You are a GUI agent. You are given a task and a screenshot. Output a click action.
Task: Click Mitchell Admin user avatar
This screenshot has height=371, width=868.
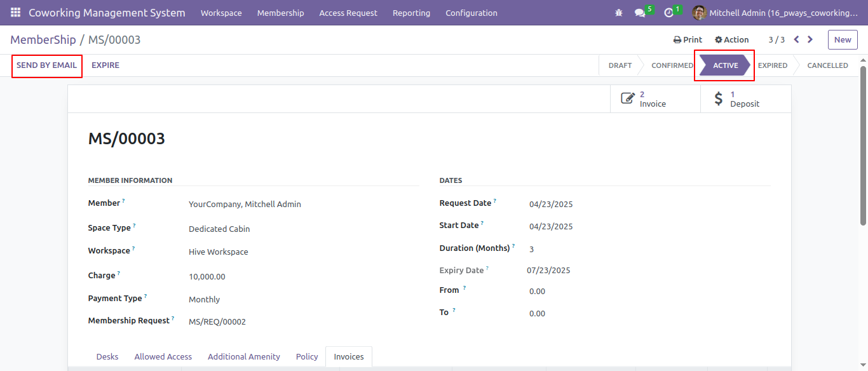click(x=699, y=13)
